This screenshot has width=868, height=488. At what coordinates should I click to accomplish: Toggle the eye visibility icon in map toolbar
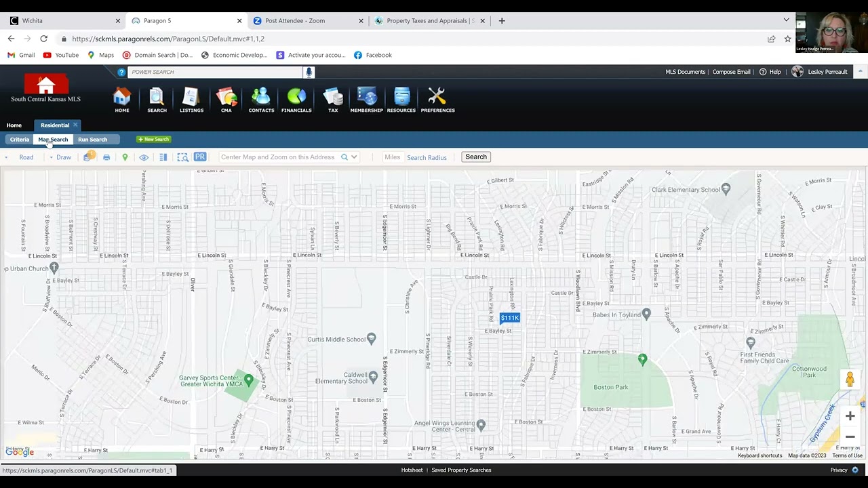pos(144,157)
